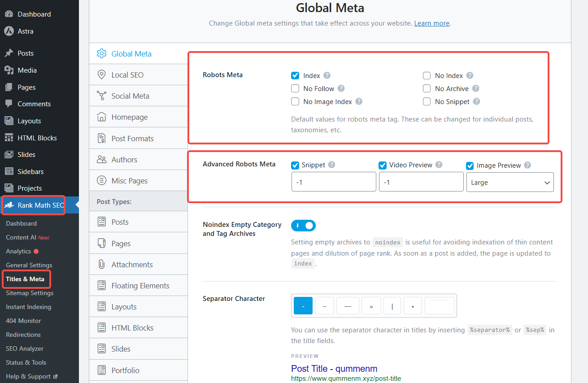Enable the No Archive checkbox
Image resolution: width=588 pixels, height=383 pixels.
pyautogui.click(x=427, y=89)
